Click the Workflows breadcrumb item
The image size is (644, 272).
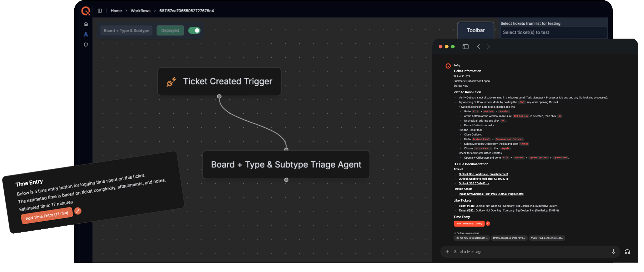tap(140, 11)
